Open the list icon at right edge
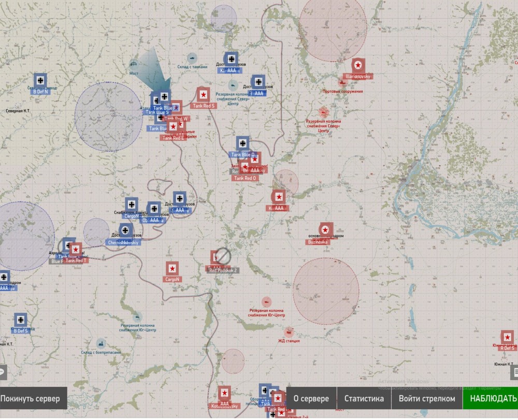This screenshot has width=518, height=420. tap(515, 372)
